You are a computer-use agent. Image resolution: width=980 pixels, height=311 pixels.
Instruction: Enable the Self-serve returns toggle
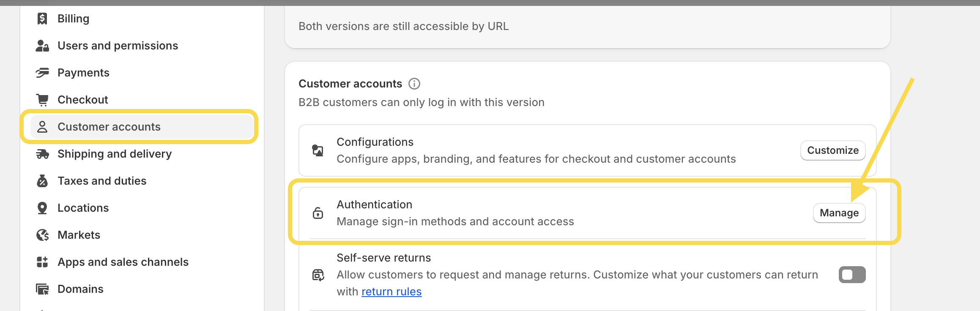[x=852, y=275]
